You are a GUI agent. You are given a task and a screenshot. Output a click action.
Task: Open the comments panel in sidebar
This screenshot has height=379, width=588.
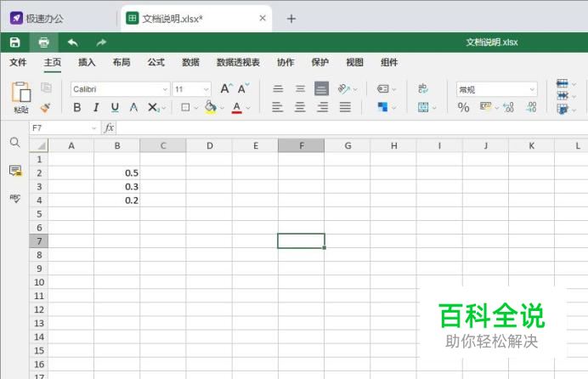(15, 171)
